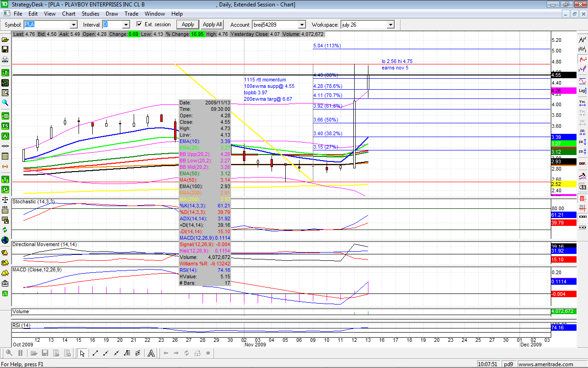Viewport: 588px width, 368px height.
Task: Toggle the first TH. horizontal arrows button
Action: click(582, 103)
